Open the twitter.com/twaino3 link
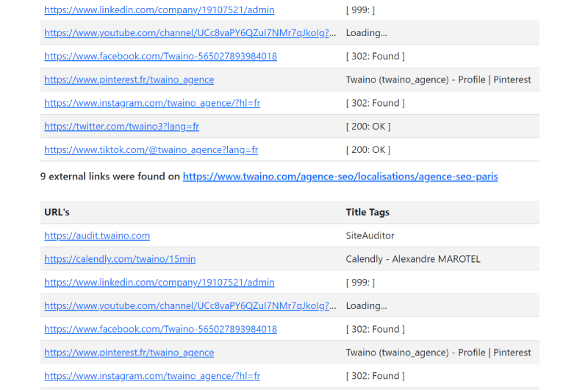Screen dimensions: 588x390 pos(121,127)
